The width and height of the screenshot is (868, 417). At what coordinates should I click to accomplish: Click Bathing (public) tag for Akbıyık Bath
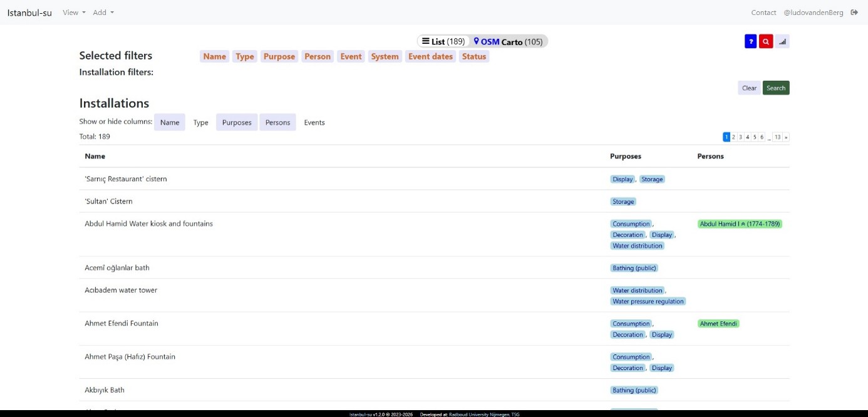pos(634,390)
